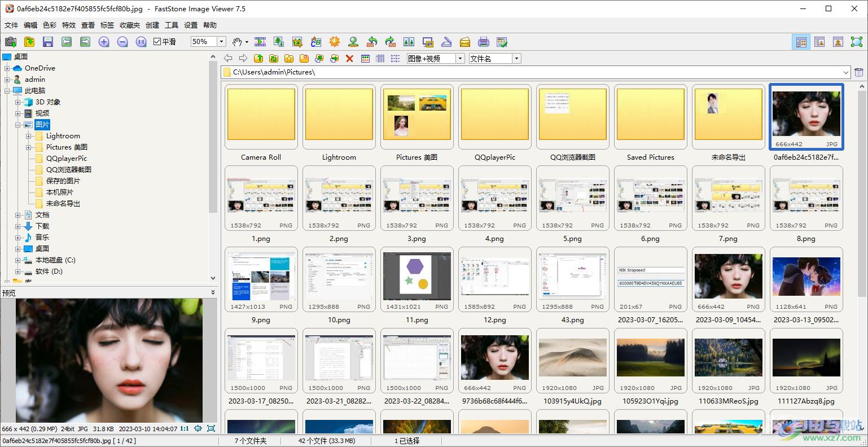Image resolution: width=868 pixels, height=447 pixels.
Task: Collapse the 预览 preview panel
Action: (213, 292)
